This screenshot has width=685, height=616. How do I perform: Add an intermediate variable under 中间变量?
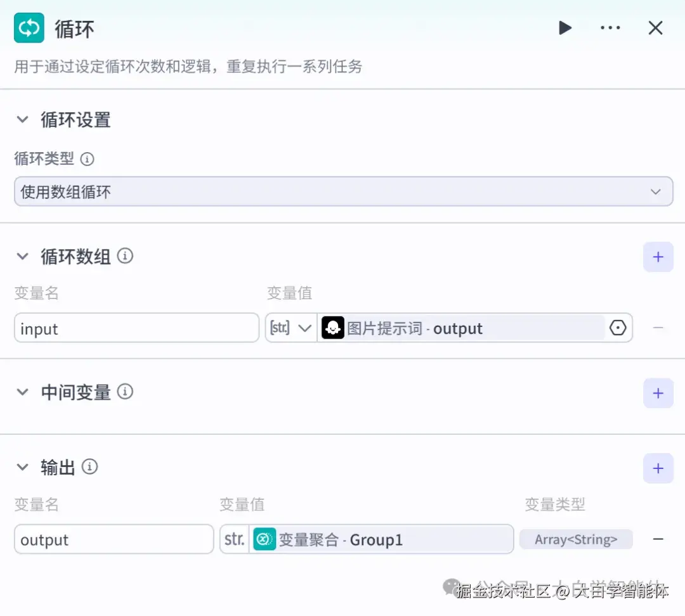tap(658, 393)
